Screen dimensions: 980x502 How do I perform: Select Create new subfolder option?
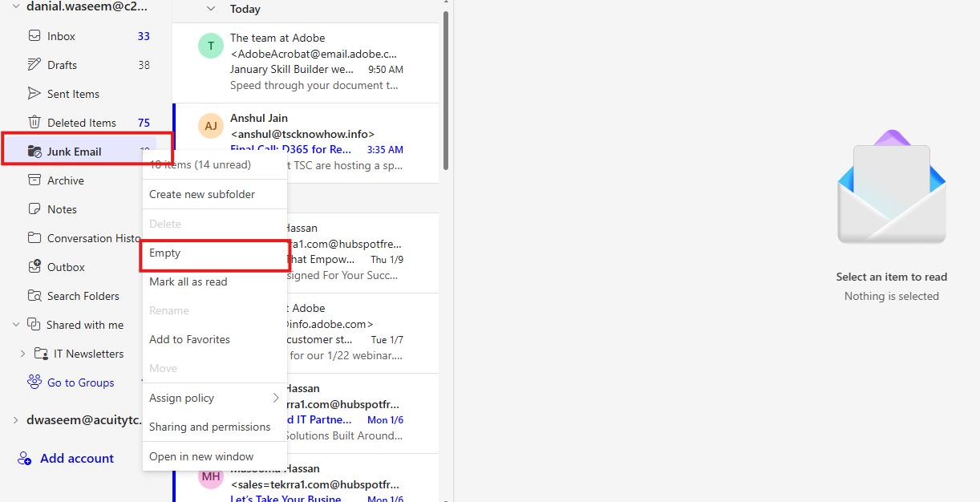(x=202, y=195)
